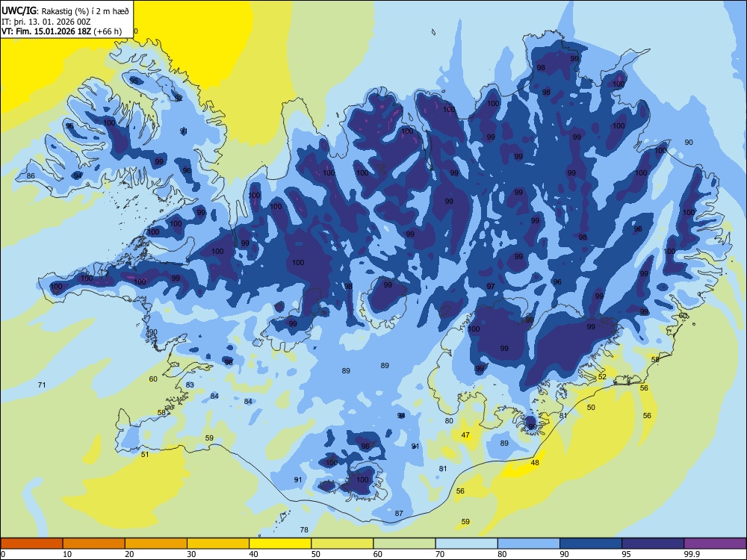This screenshot has height=560, width=747.
Task: Pick the light green 60–70 legend swatch
Action: pyautogui.click(x=404, y=544)
